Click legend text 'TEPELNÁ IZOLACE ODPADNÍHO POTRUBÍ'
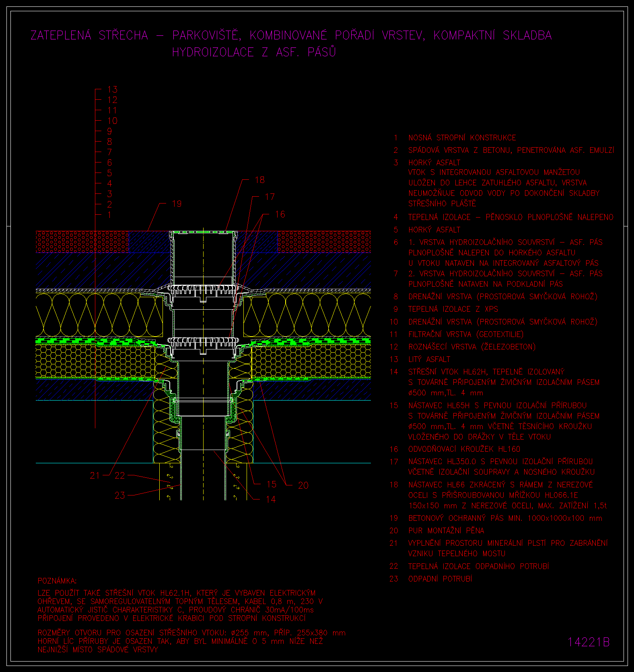Viewport: 634px width, 672px height. [x=479, y=566]
